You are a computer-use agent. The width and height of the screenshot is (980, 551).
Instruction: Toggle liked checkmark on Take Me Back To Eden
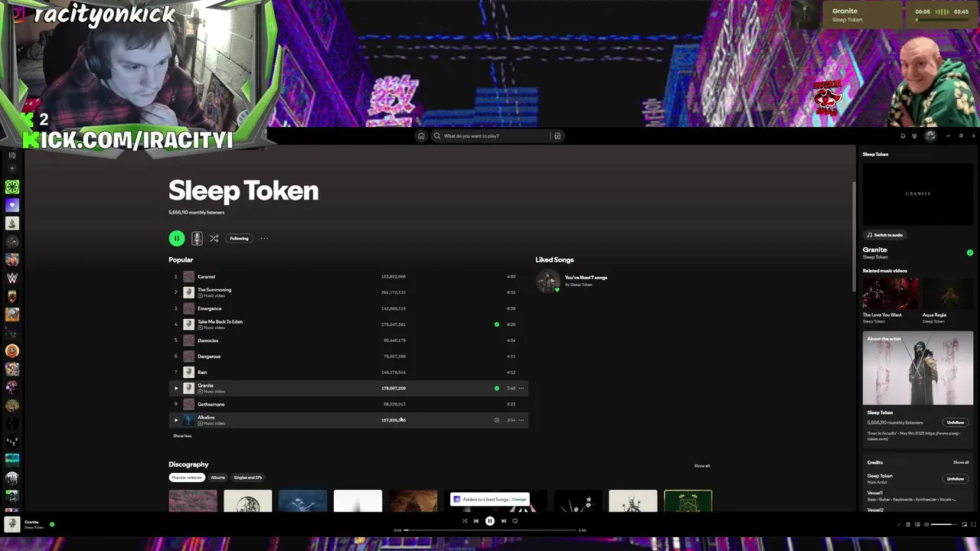pos(496,324)
